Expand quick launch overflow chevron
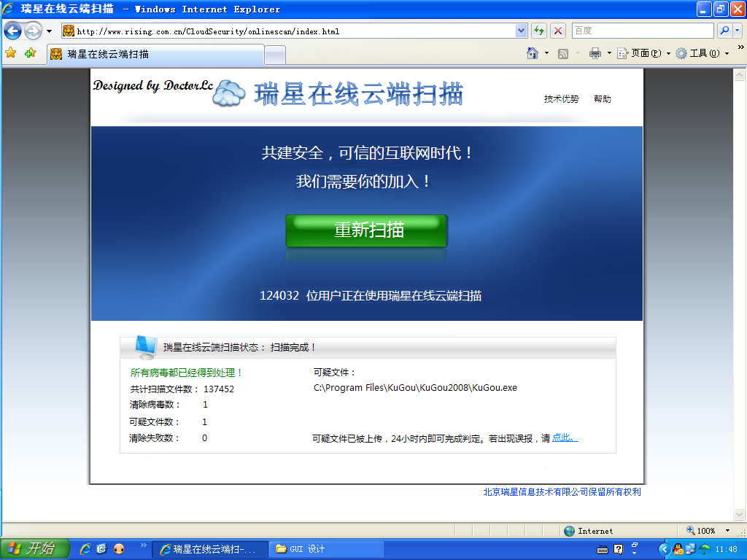The width and height of the screenshot is (747, 560). [144, 545]
